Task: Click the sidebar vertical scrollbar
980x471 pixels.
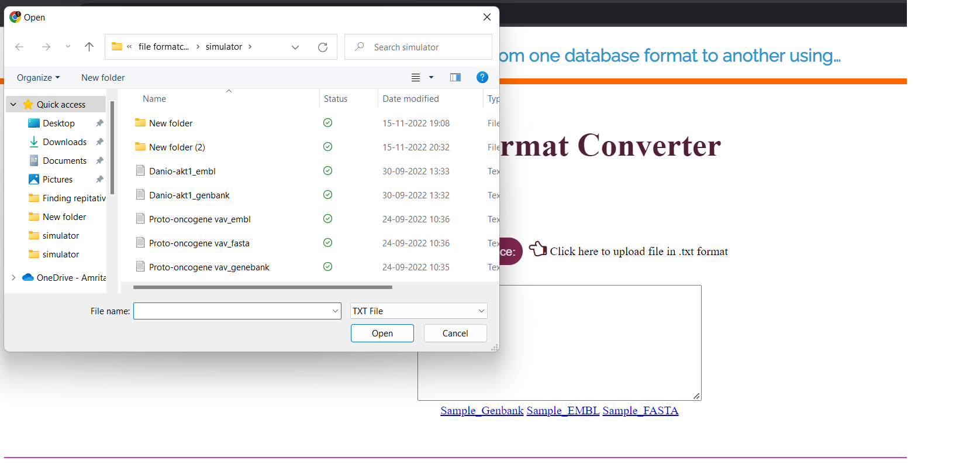Action: [x=112, y=147]
